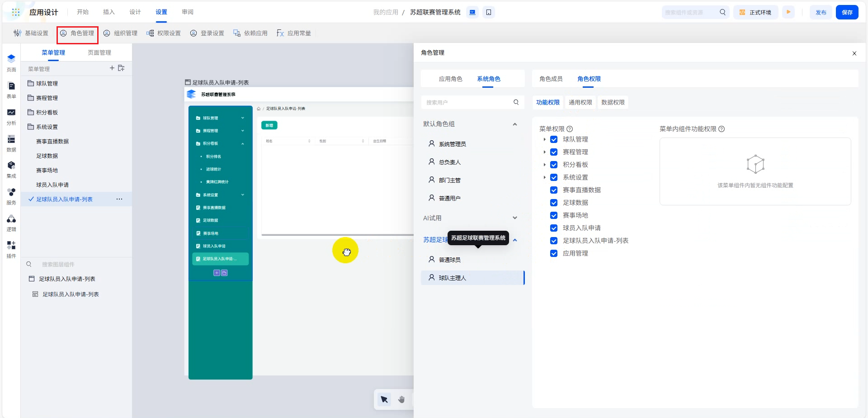Screen dimensions: 868x418
Task: Select the 通用权限 permission button
Action: [x=580, y=103]
